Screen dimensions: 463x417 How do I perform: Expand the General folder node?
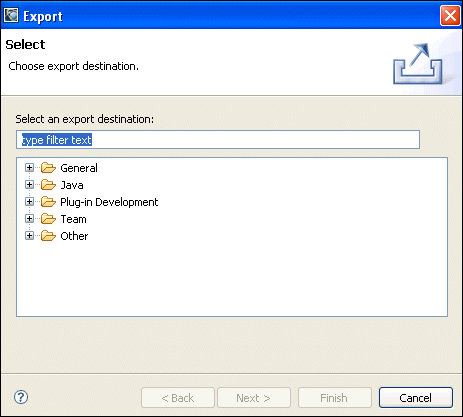point(29,168)
